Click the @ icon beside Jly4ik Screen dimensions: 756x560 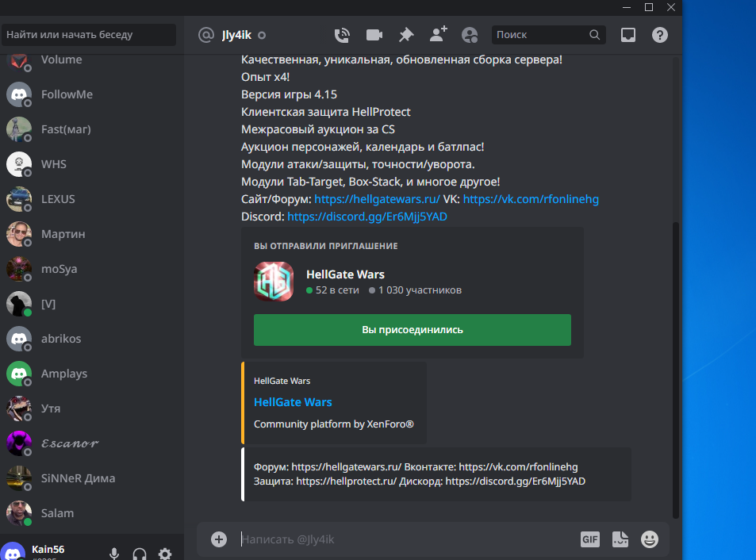pyautogui.click(x=206, y=35)
